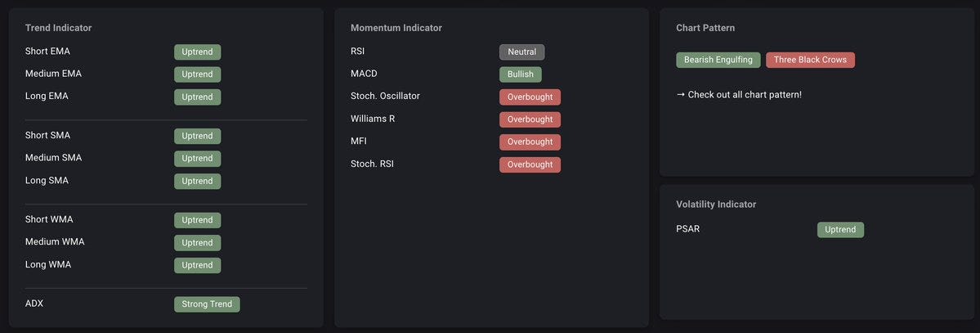Click the Medium SMA label
The image size is (980, 333).
click(x=53, y=158)
